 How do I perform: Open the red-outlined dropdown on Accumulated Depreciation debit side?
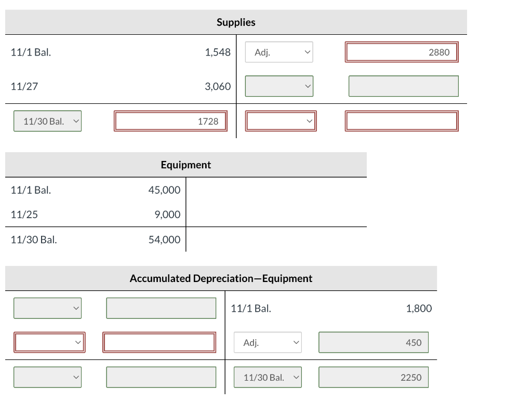(x=49, y=342)
